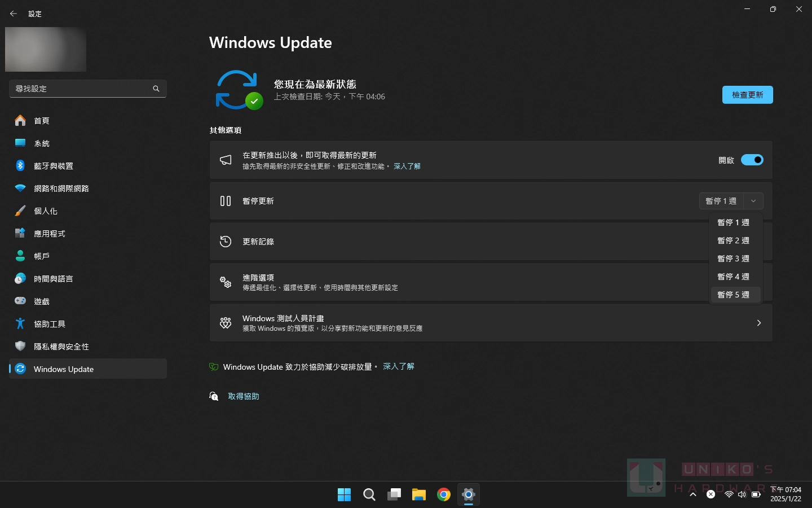The height and width of the screenshot is (508, 812).
Task: Click the Wi-Fi icon in system tray
Action: (x=729, y=494)
